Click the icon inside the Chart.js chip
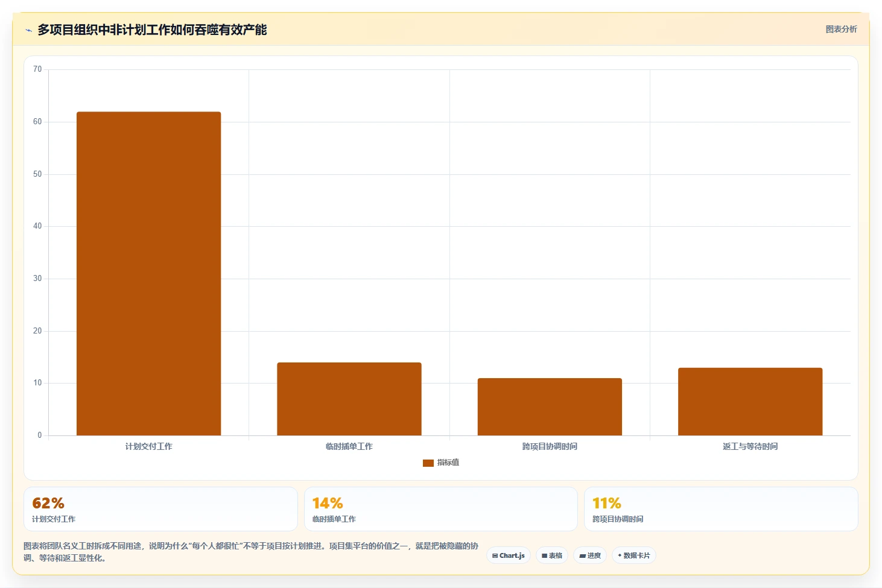This screenshot has width=882, height=588. [495, 555]
